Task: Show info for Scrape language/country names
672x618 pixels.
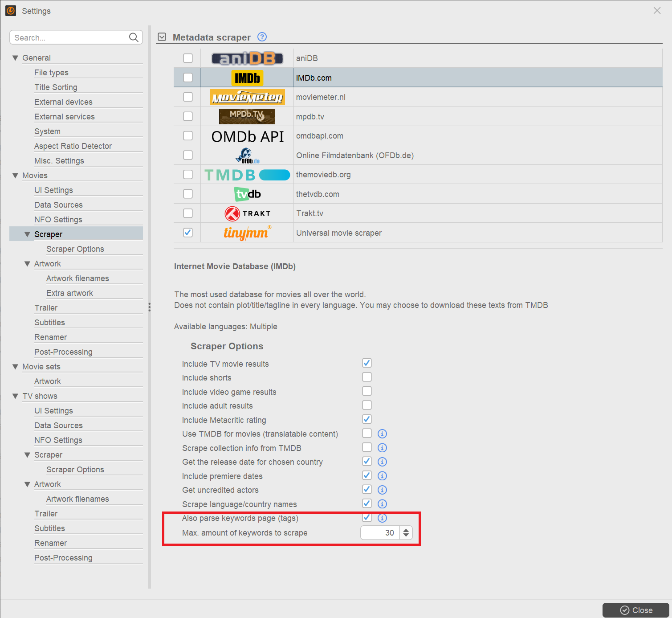Action: (x=382, y=504)
